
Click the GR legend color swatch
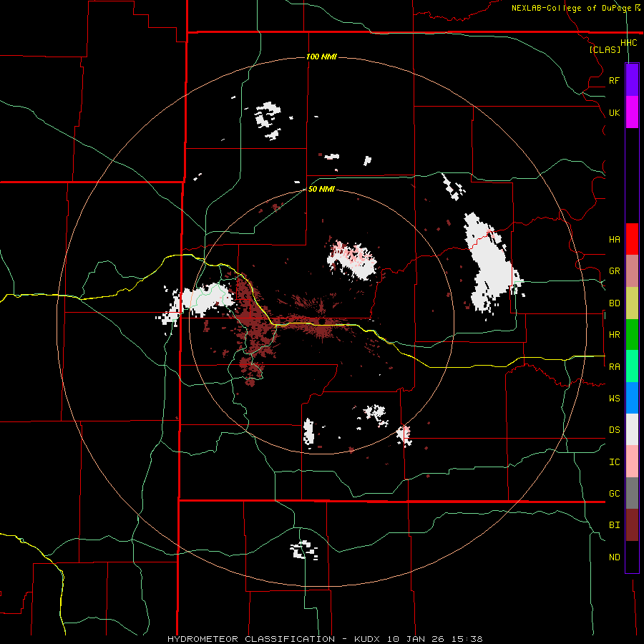coord(632,271)
